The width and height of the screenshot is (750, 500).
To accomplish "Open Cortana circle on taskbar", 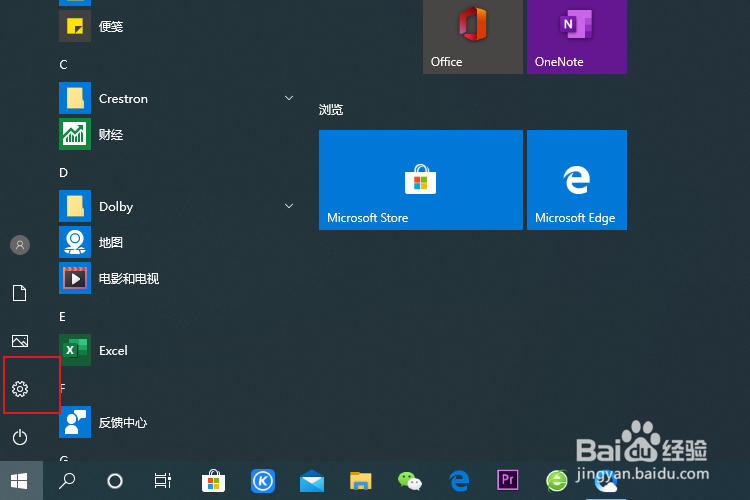I will click(115, 481).
